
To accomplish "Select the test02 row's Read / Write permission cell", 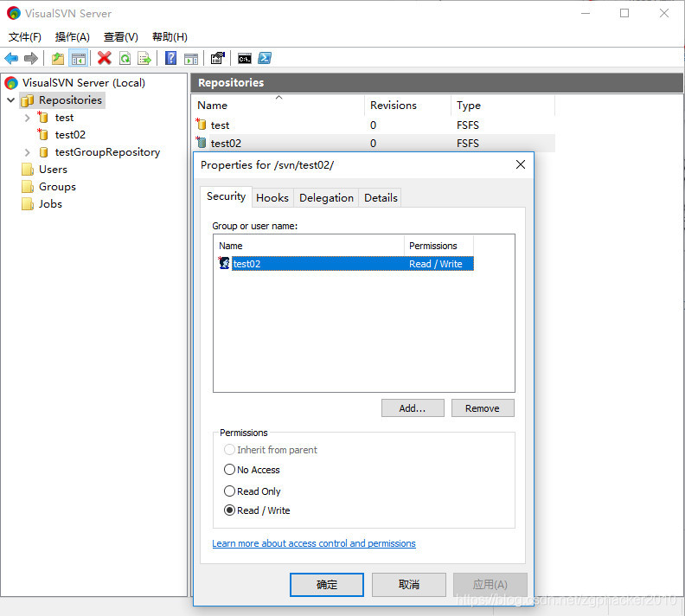I will pos(436,264).
